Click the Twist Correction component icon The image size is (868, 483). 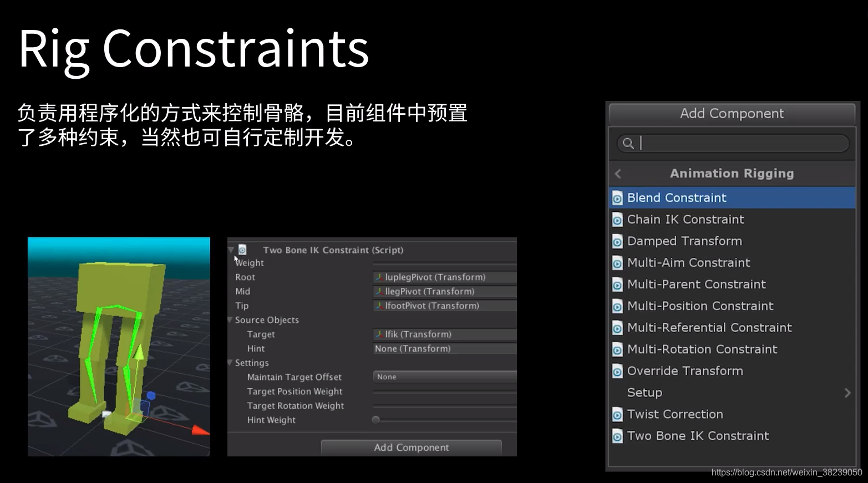617,414
